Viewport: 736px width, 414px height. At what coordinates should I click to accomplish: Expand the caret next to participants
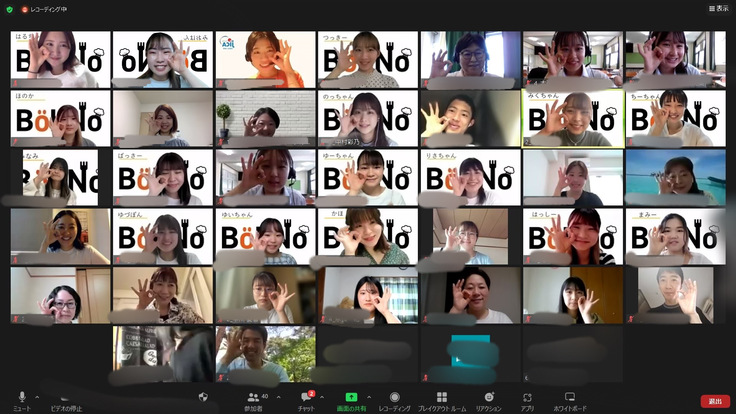[276, 396]
